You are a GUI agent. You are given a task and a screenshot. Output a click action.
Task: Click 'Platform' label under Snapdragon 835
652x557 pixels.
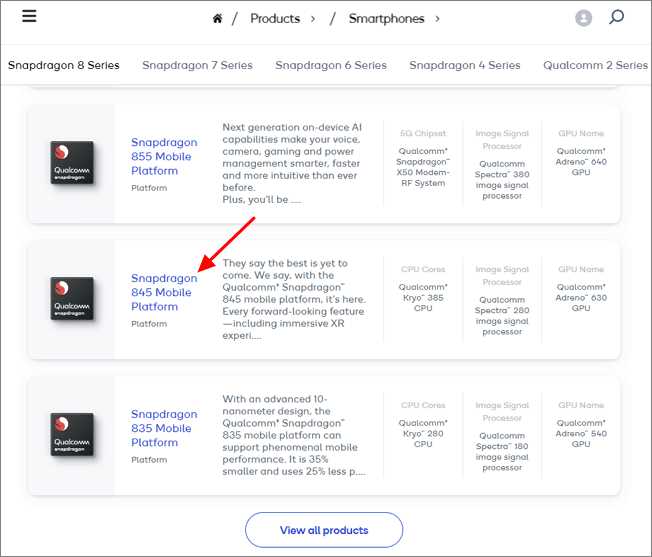point(149,460)
